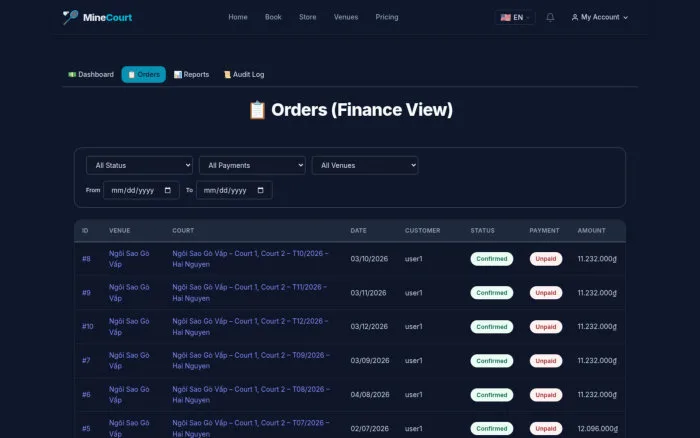Switch to the Reports tab
The height and width of the screenshot is (438, 700).
(x=192, y=75)
